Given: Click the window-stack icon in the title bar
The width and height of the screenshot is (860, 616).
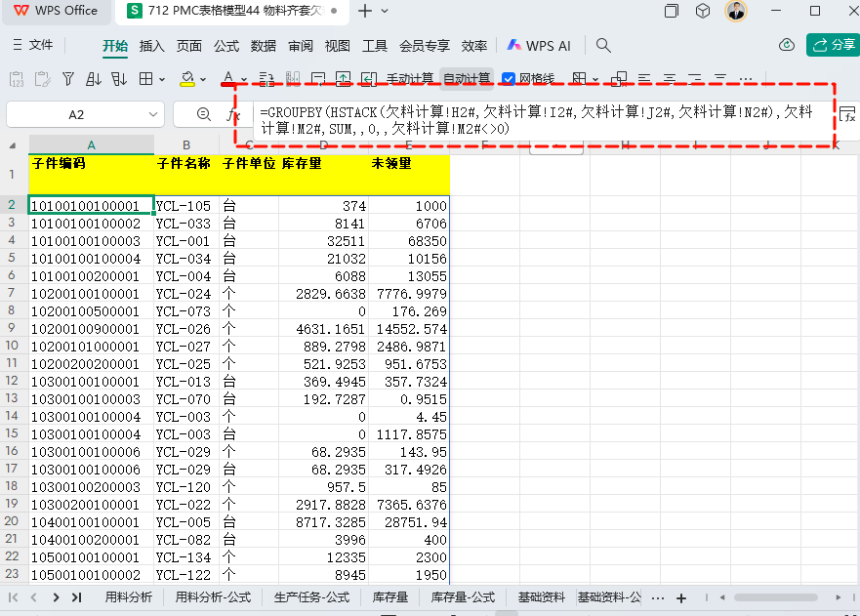Looking at the screenshot, I should pos(672,11).
